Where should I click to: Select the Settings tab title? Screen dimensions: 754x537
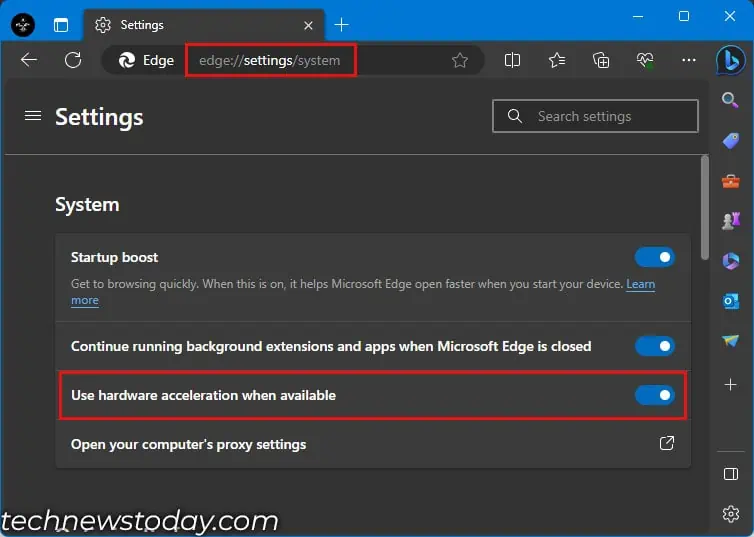(x=142, y=25)
